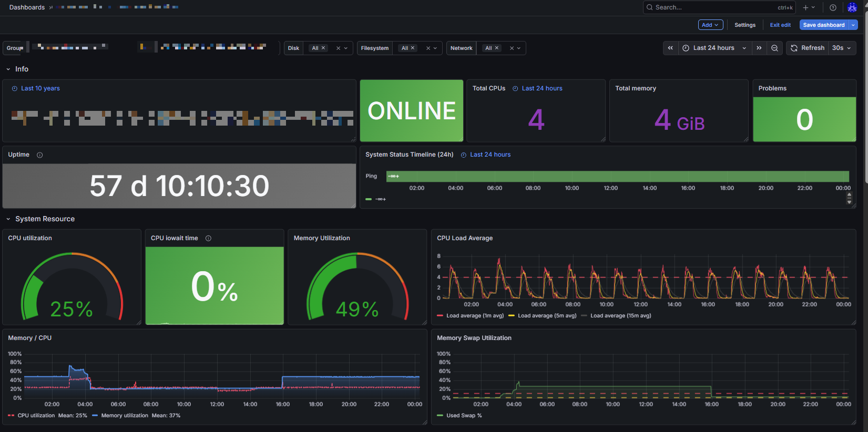Grab the CPU utilization panel resize handle
Viewport: 868px width, 432px height.
139,322
